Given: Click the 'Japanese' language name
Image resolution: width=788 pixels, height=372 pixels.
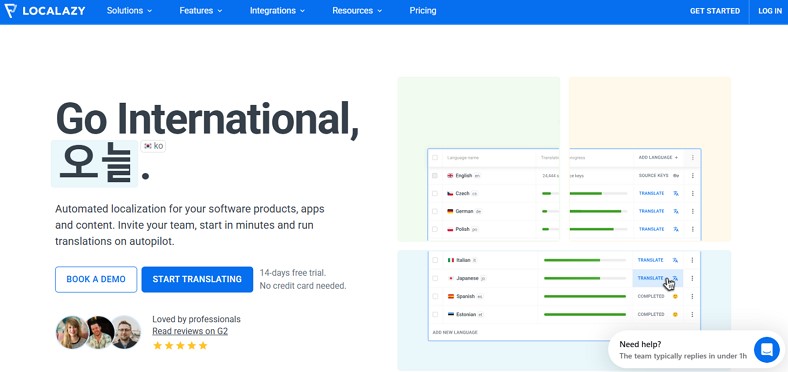Looking at the screenshot, I should coord(467,278).
